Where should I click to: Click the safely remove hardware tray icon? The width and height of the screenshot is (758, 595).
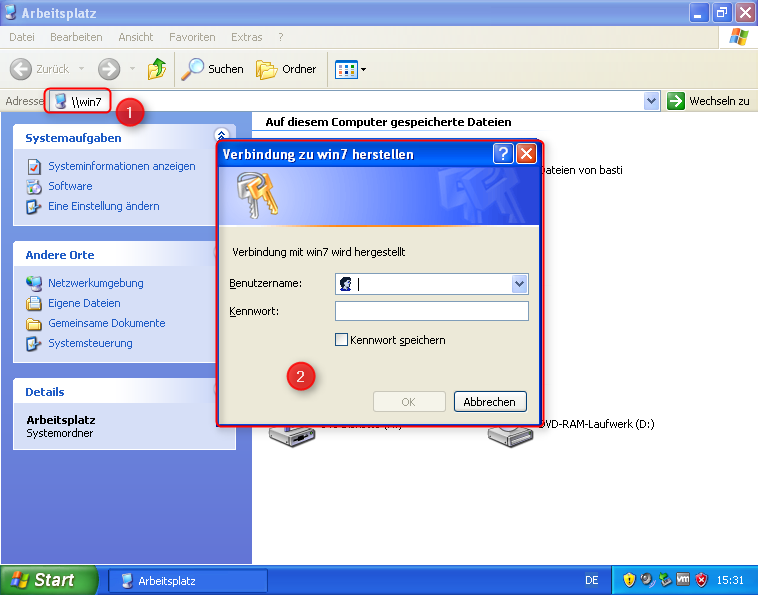pos(666,579)
